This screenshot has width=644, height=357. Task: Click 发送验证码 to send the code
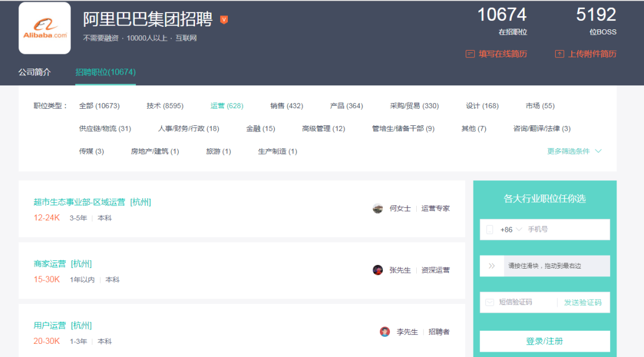pos(583,302)
